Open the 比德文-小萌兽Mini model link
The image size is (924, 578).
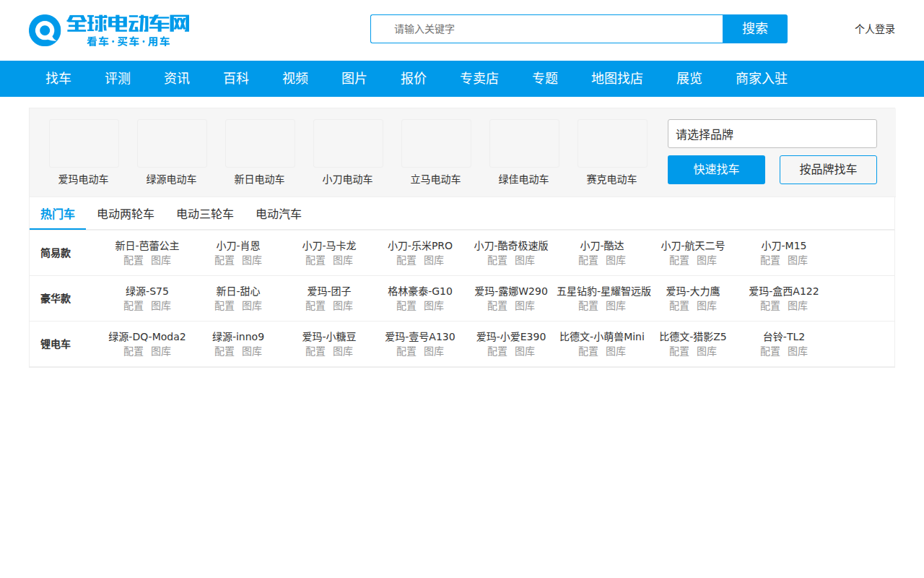[x=602, y=337]
